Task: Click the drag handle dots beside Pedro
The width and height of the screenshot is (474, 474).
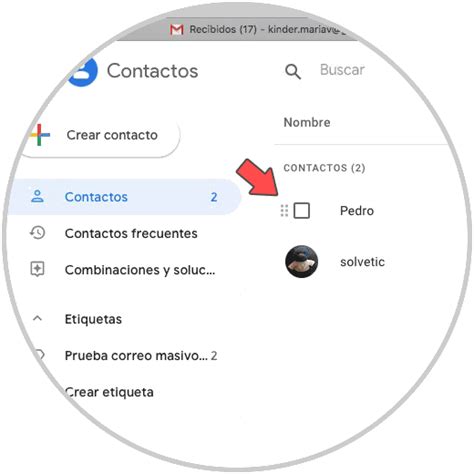Action: (x=284, y=211)
